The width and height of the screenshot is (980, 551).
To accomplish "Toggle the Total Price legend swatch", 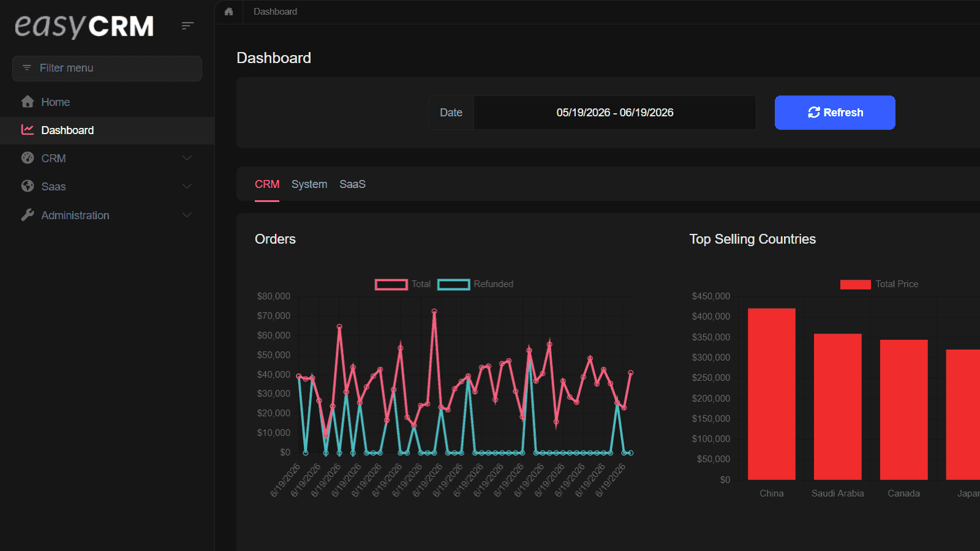I will tap(856, 284).
